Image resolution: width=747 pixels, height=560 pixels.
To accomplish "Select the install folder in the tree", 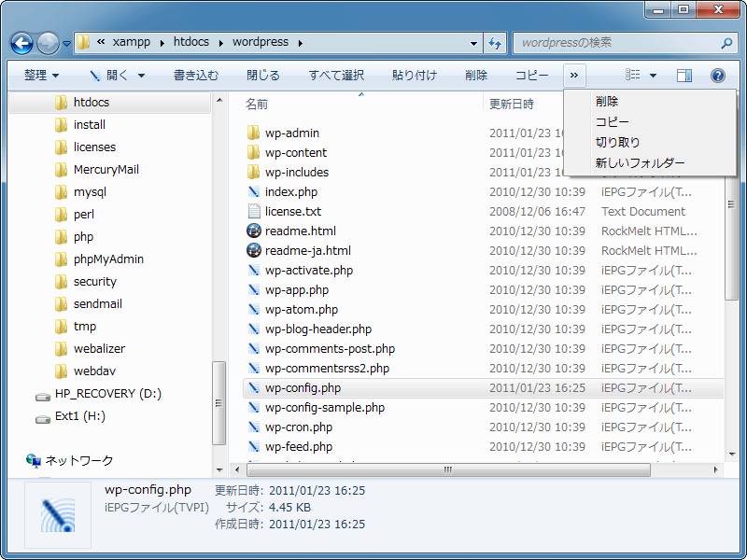I will pos(89,125).
